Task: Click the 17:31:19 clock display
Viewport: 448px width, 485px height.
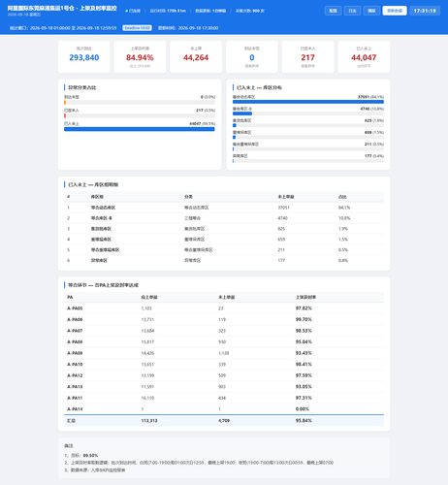Action: (425, 11)
